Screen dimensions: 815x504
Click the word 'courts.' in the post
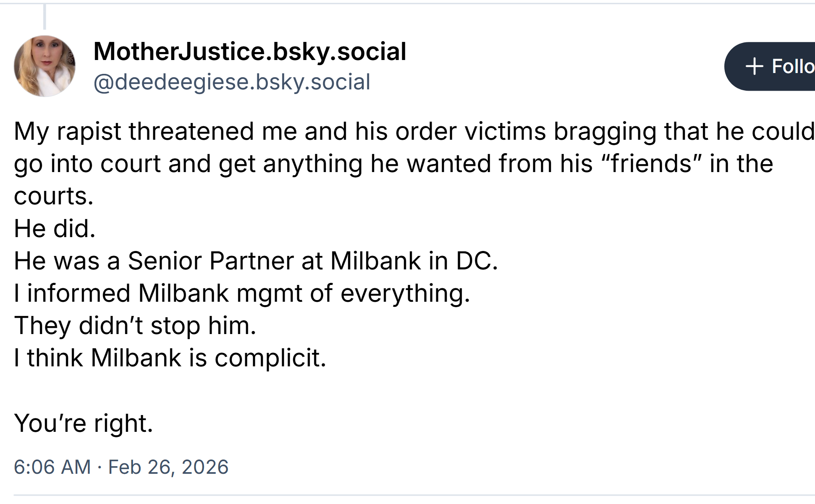[x=53, y=196]
